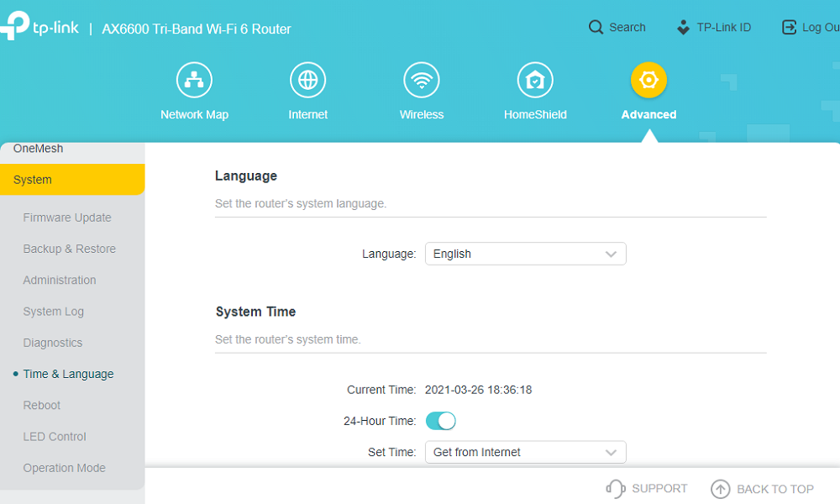840x504 pixels.
Task: Click the Internet tab label
Action: click(307, 114)
